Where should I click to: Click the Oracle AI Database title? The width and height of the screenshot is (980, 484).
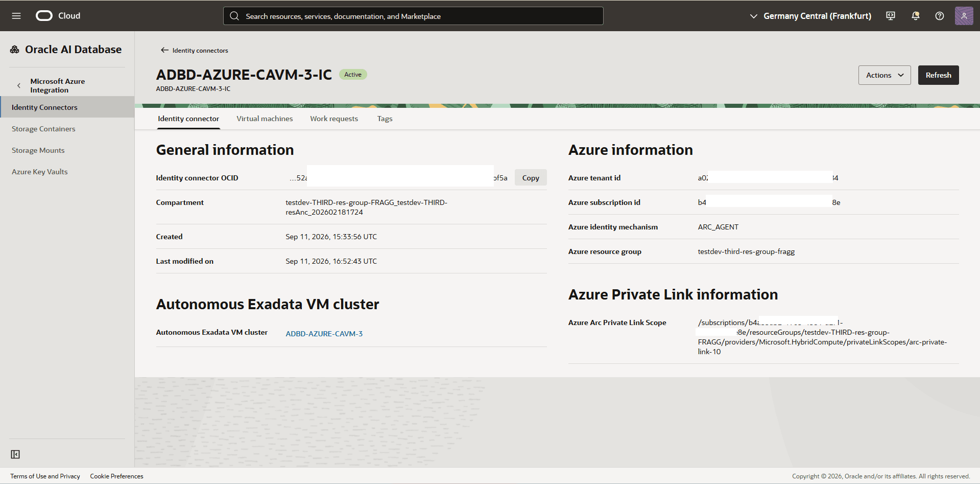[74, 50]
